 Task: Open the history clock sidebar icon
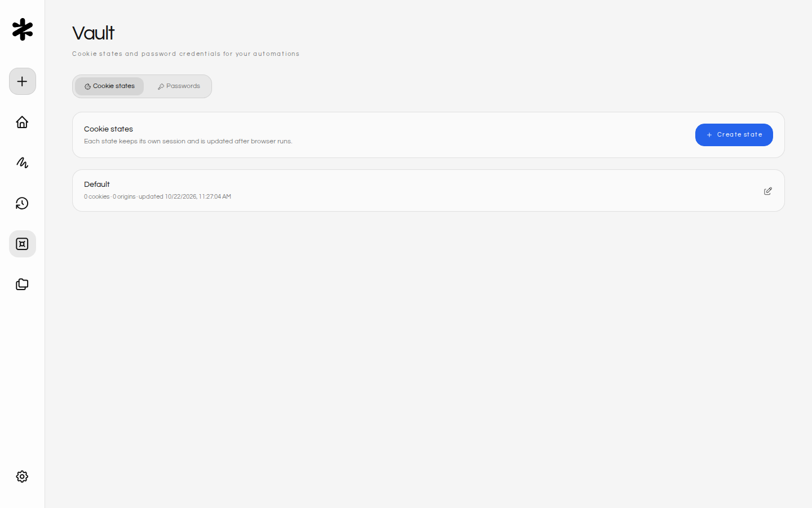(22, 203)
